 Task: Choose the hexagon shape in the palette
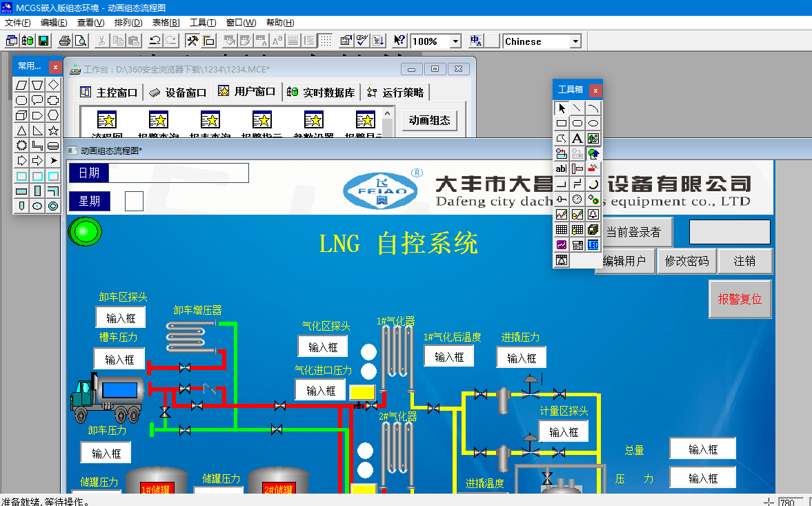pyautogui.click(x=53, y=115)
